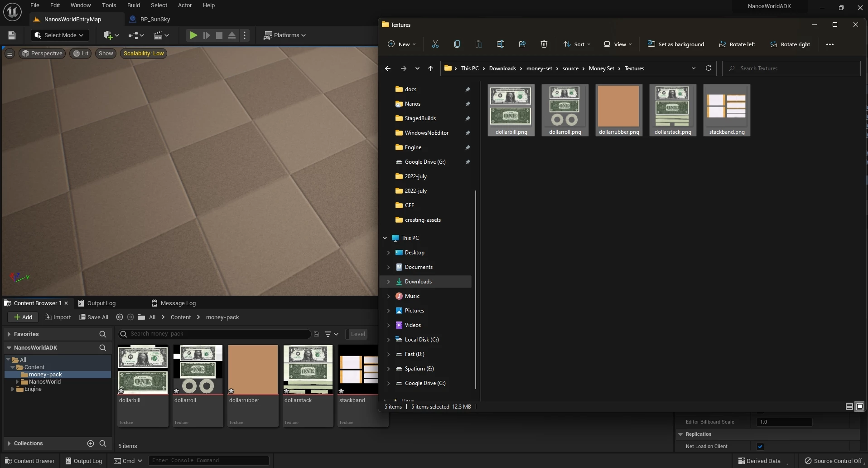Open the File menu in Unreal Editor
This screenshot has height=468, width=868.
pos(35,5)
